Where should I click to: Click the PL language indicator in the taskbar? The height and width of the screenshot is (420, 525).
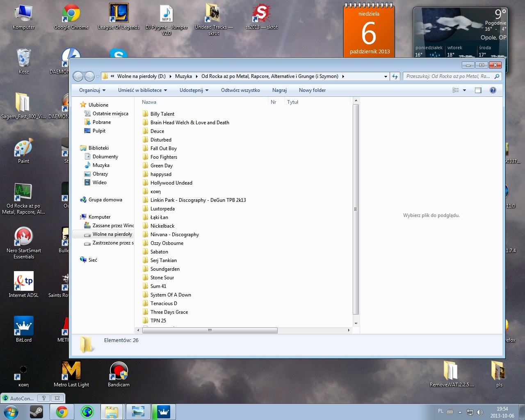pyautogui.click(x=441, y=411)
